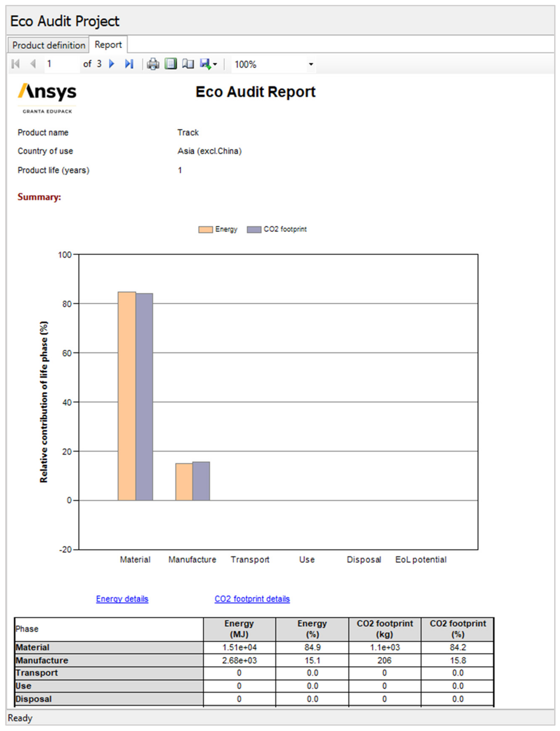
Task: Click the Phase column header
Action: point(109,629)
